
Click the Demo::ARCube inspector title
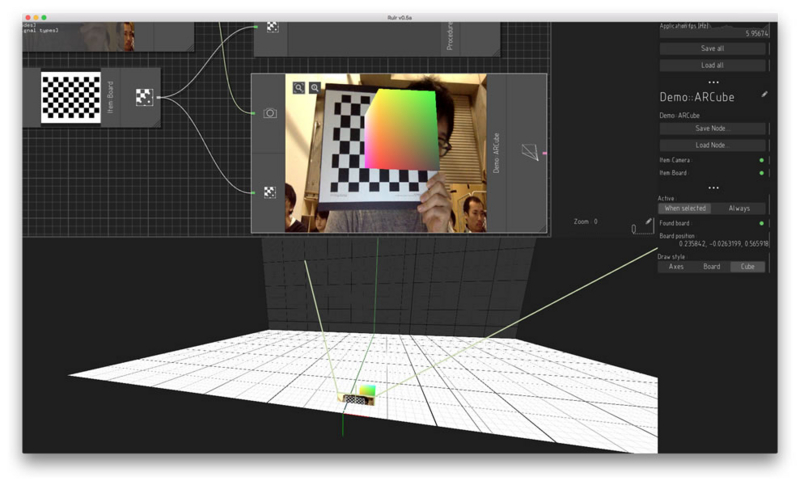tap(696, 97)
